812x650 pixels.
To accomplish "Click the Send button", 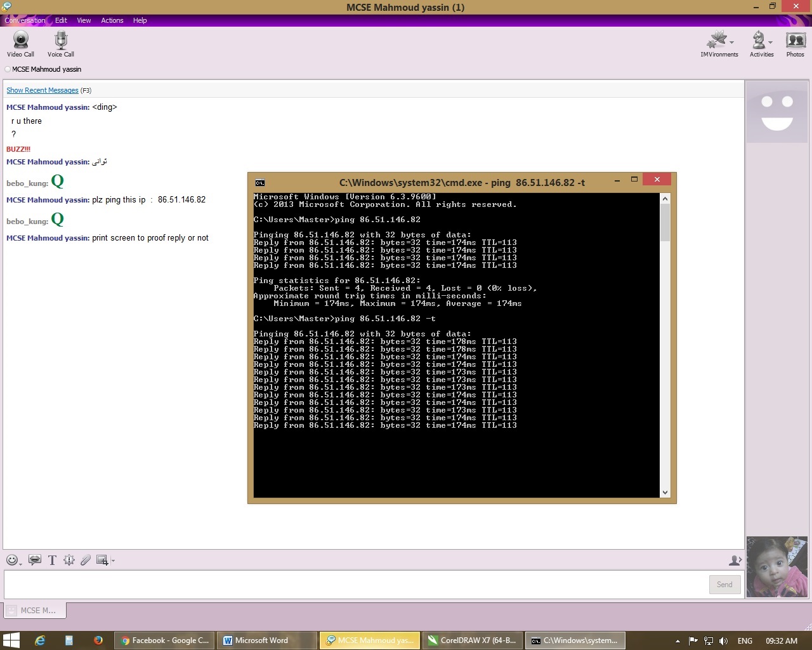I will pyautogui.click(x=724, y=585).
